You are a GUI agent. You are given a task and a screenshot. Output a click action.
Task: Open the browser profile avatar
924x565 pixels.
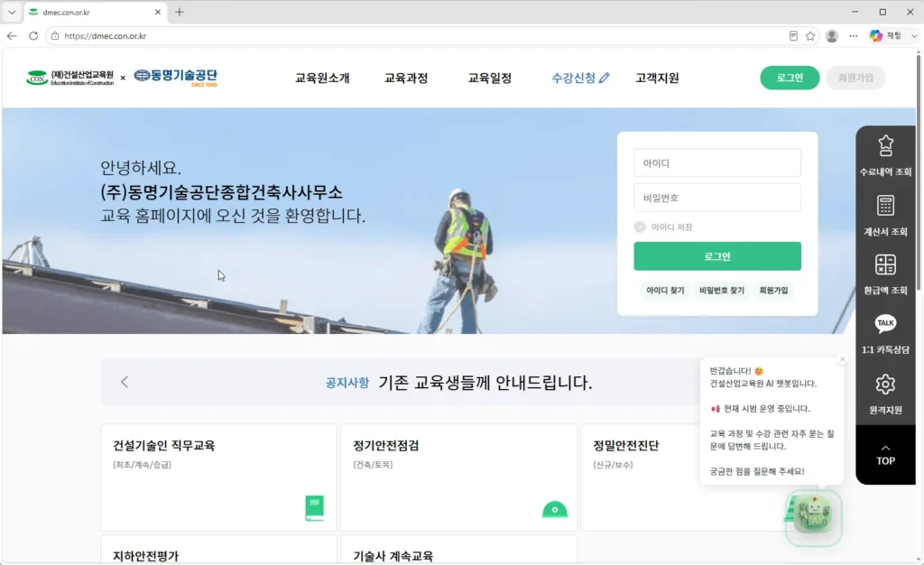pos(831,36)
